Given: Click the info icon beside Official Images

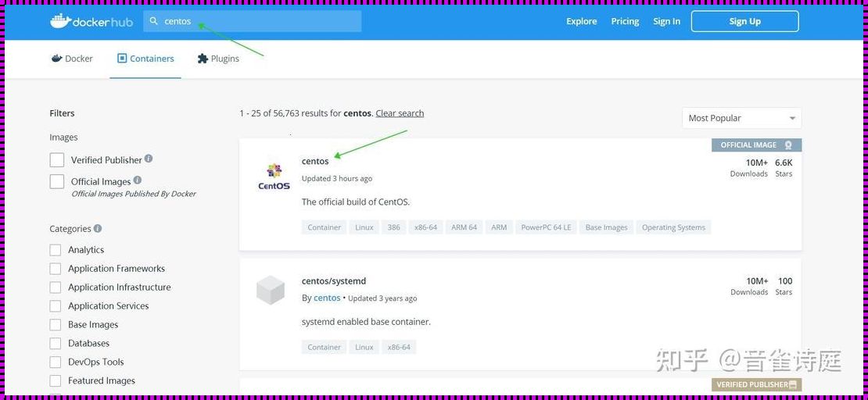Looking at the screenshot, I should click(138, 180).
